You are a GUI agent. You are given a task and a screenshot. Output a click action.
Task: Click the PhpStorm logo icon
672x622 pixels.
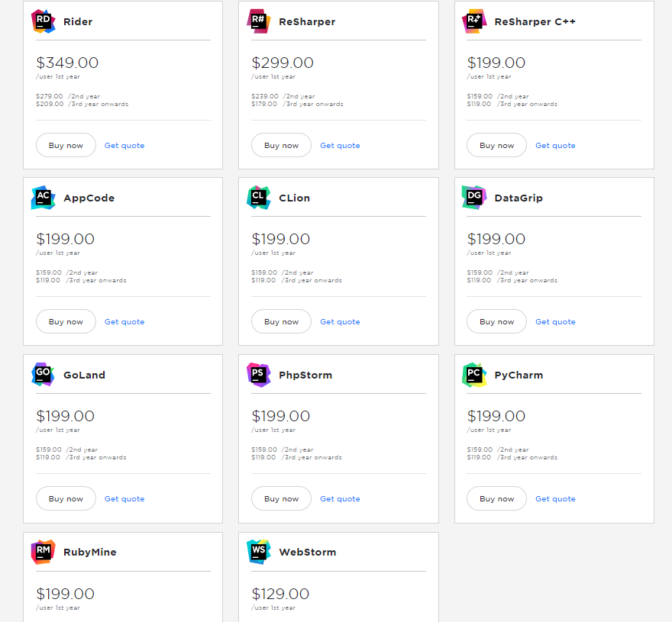[259, 375]
